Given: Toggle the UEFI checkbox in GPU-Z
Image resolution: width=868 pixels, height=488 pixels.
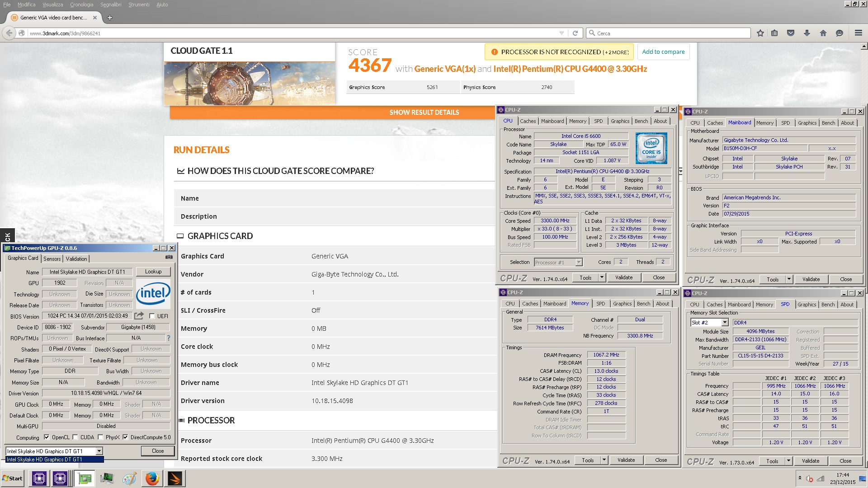Looking at the screenshot, I should 152,316.
